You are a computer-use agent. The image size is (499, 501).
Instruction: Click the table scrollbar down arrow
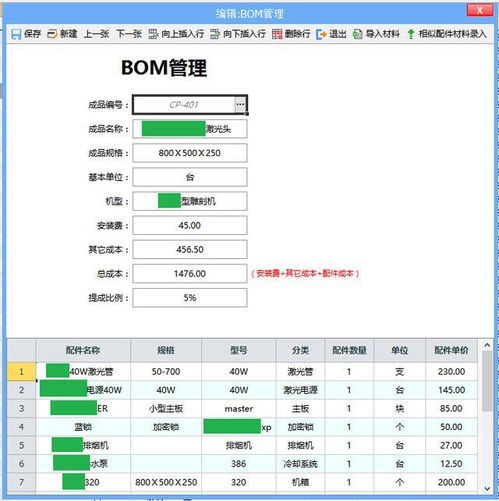tap(487, 488)
